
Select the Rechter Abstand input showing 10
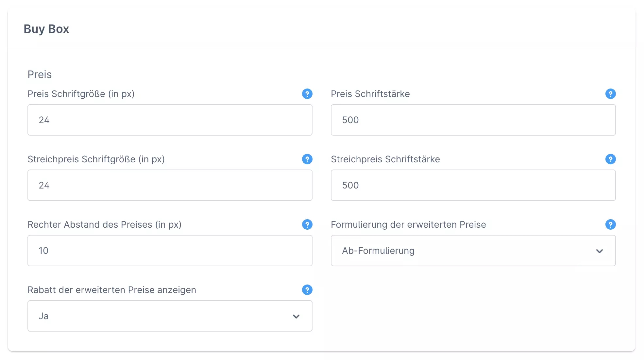170,251
